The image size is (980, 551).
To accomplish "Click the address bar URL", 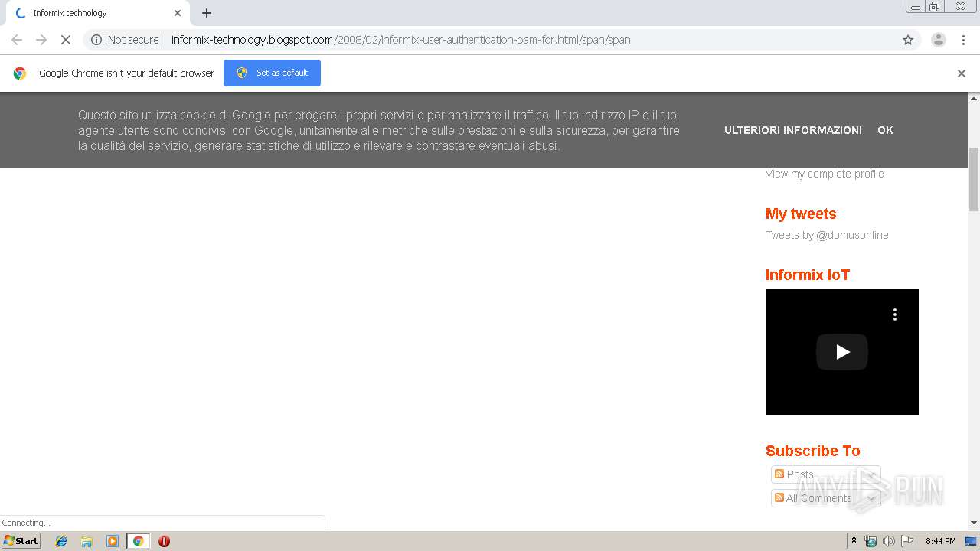I will tap(400, 40).
